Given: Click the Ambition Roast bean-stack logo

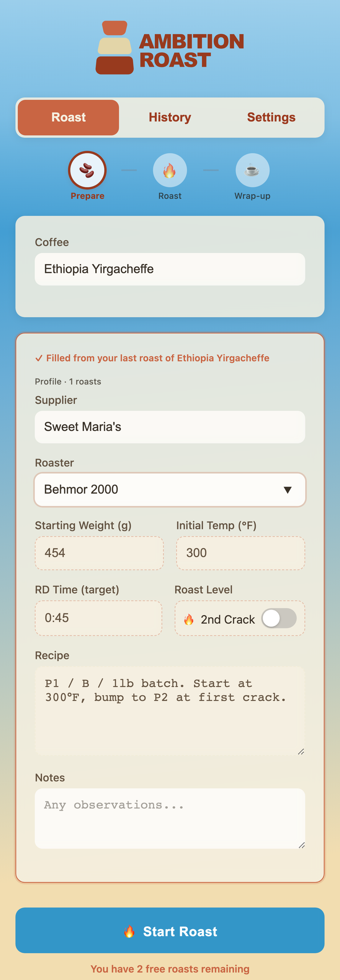Looking at the screenshot, I should (x=113, y=45).
